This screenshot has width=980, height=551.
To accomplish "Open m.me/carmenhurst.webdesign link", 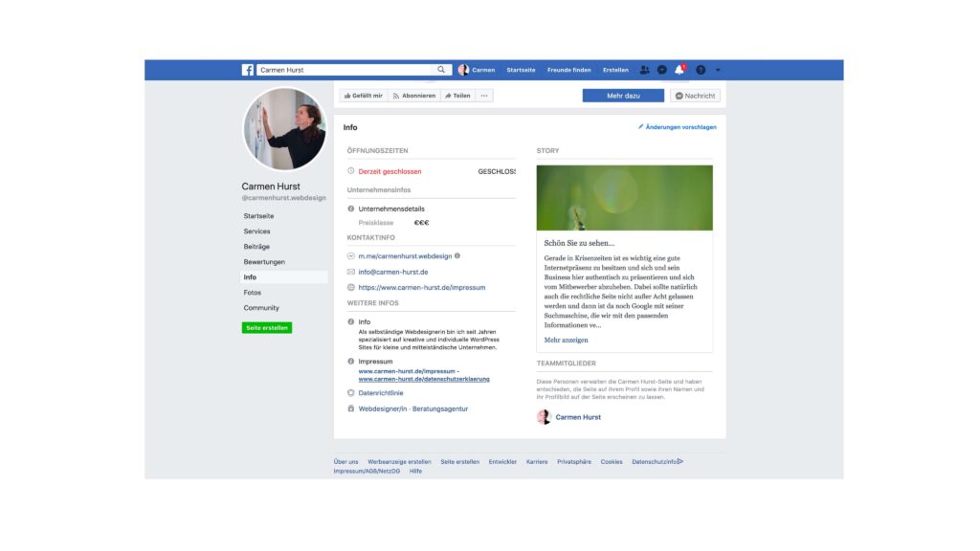I will (405, 256).
